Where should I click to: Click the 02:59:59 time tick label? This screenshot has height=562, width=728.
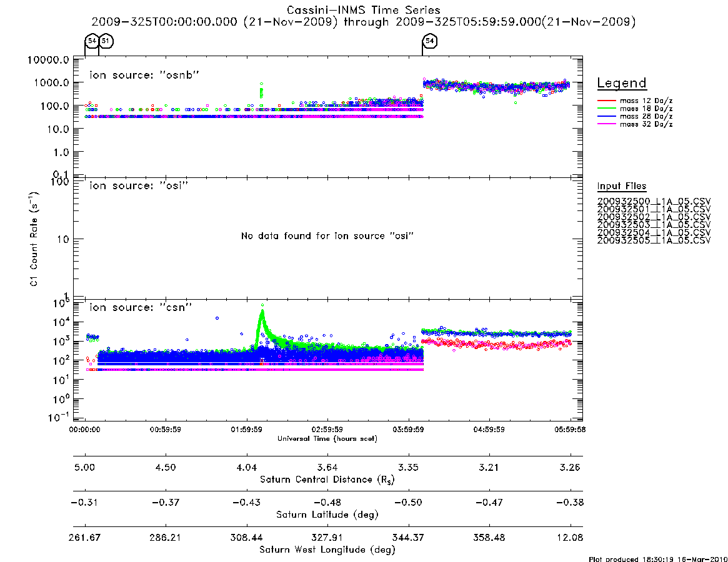327,430
